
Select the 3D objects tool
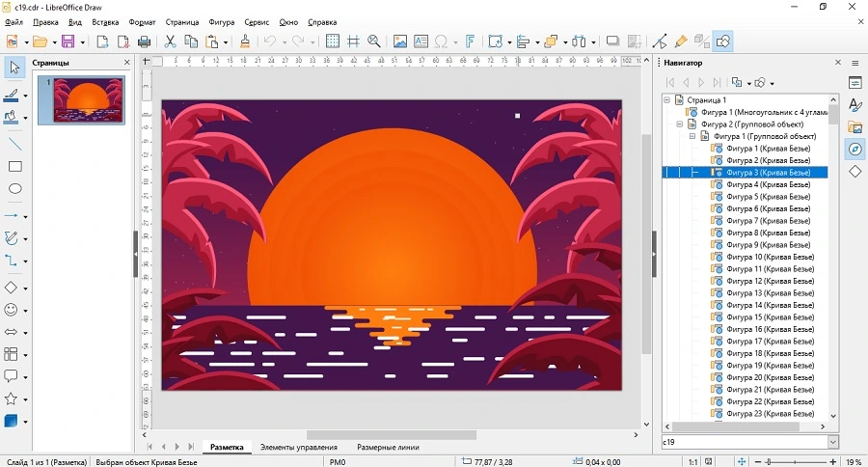click(x=11, y=421)
